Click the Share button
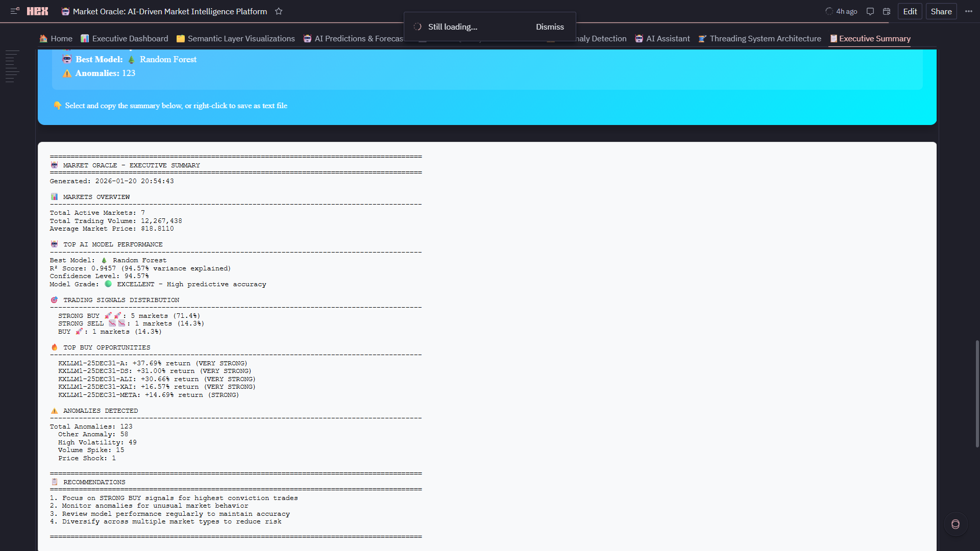This screenshot has height=551, width=980. [x=941, y=11]
